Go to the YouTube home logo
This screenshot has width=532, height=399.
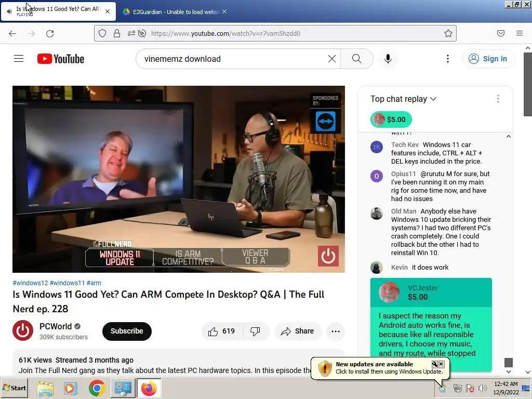[x=61, y=59]
